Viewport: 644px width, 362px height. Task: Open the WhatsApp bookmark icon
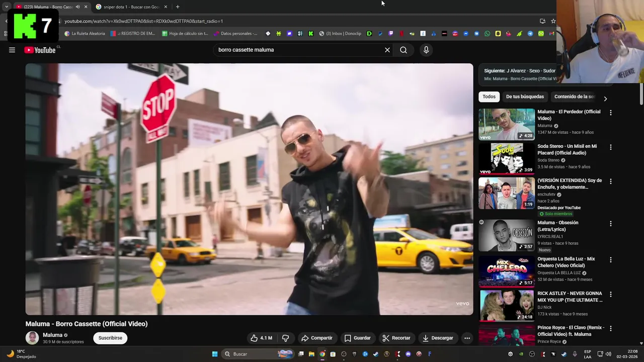[x=487, y=34]
